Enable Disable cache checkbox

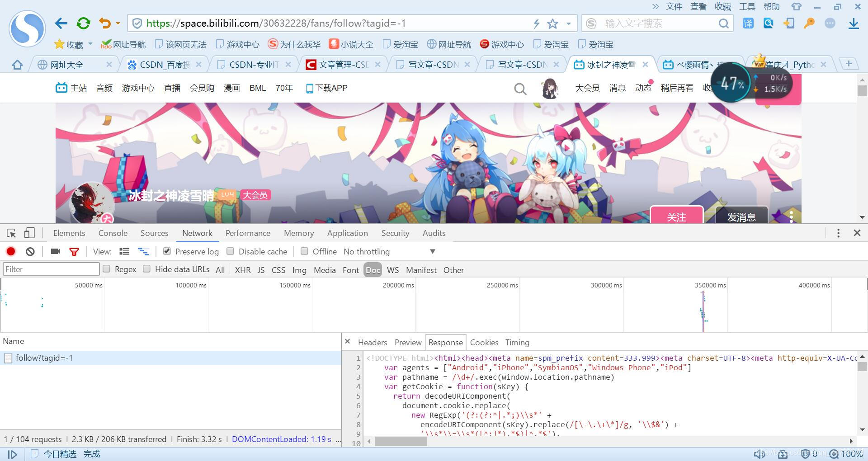click(x=230, y=251)
